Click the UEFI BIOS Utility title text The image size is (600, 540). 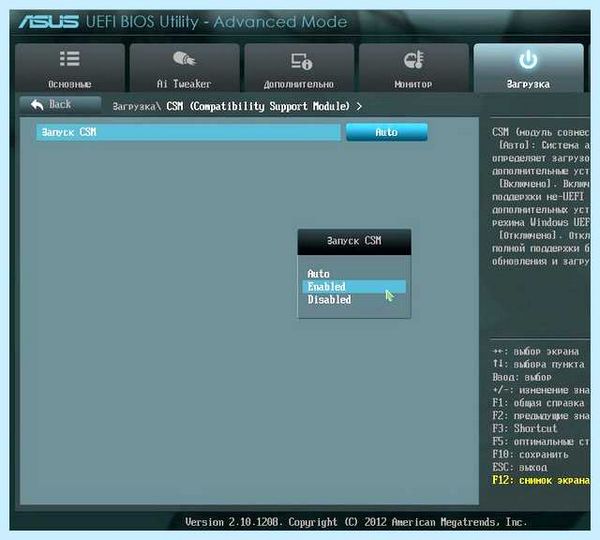(216, 22)
